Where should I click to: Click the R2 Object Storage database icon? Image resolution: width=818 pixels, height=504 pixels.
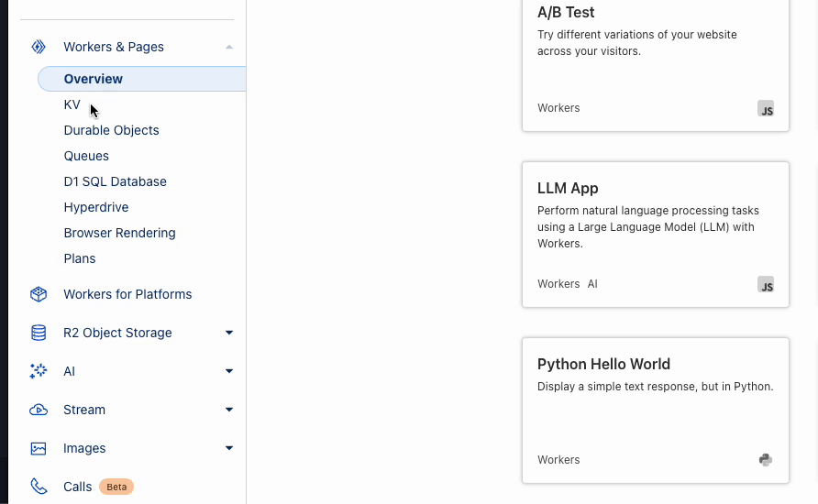[x=39, y=333]
